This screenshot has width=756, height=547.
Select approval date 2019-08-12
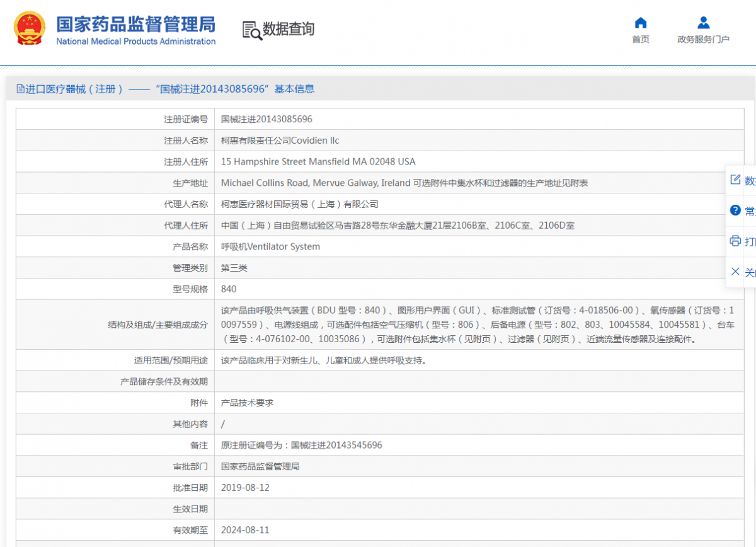click(x=245, y=488)
